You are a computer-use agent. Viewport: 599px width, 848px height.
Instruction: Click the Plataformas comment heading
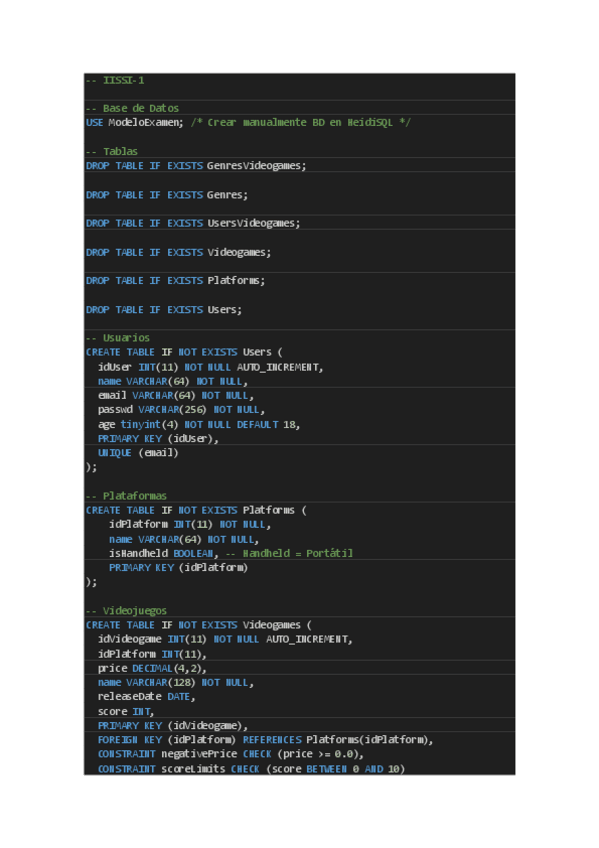pos(127,496)
